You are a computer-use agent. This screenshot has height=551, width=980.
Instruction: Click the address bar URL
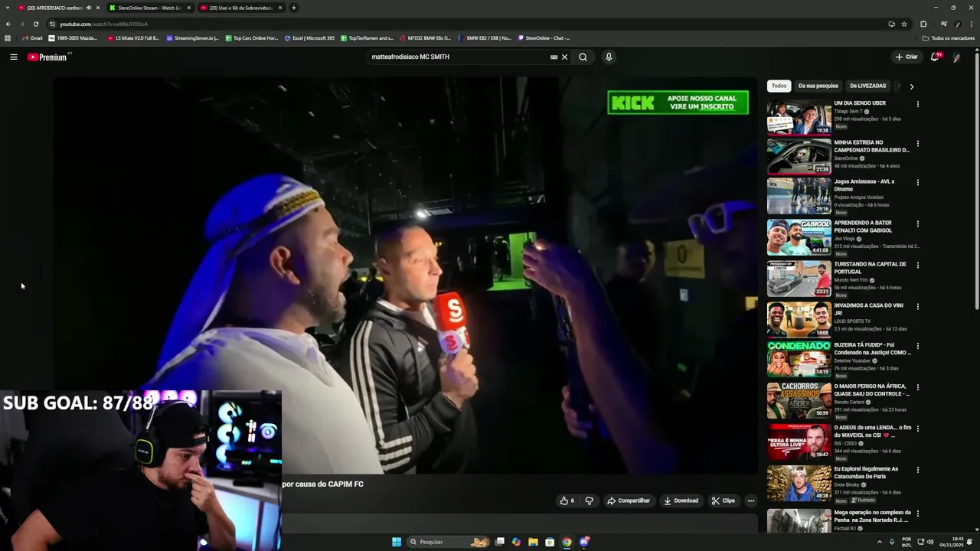[103, 24]
